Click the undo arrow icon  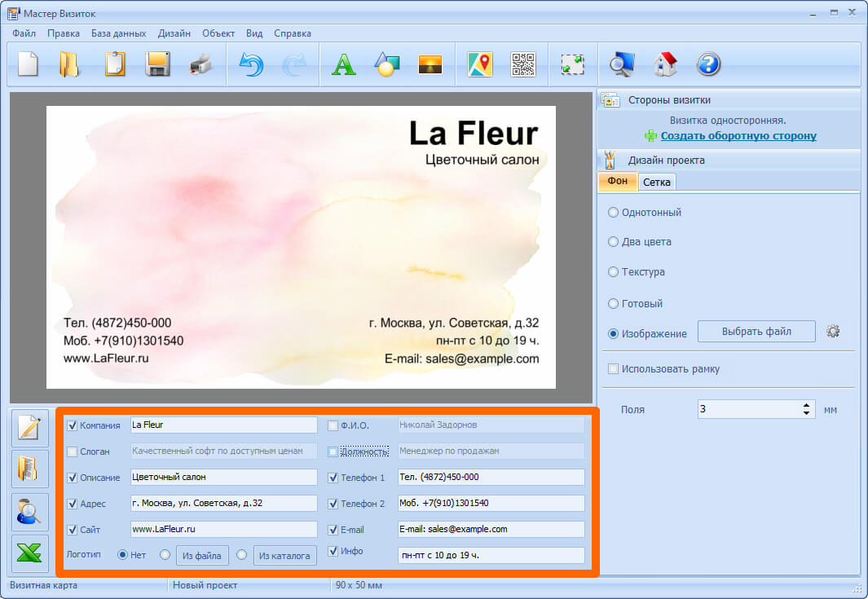[x=251, y=64]
